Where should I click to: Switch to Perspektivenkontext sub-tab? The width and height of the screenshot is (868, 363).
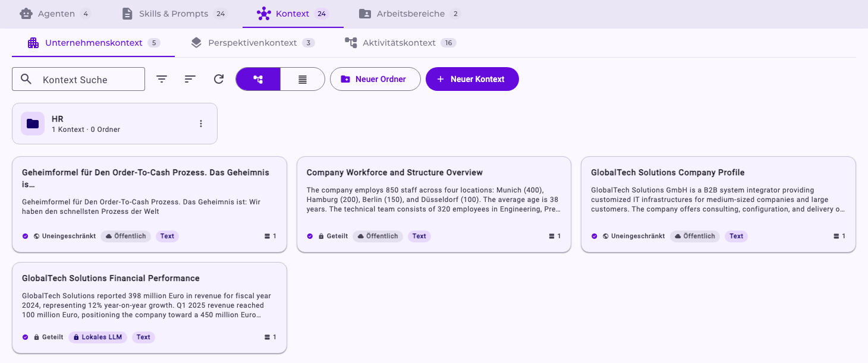point(253,43)
